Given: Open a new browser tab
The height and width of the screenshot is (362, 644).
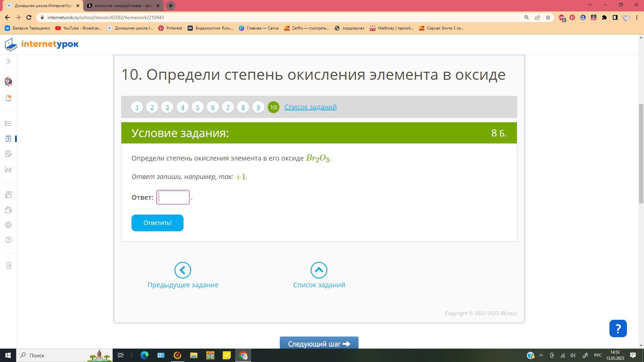Looking at the screenshot, I should pyautogui.click(x=171, y=6).
